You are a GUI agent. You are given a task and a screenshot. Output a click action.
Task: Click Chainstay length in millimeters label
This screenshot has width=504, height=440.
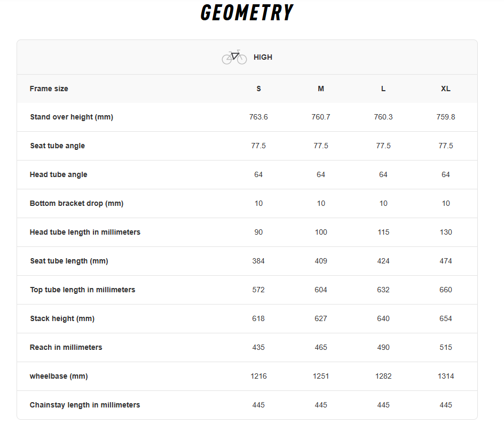(85, 405)
